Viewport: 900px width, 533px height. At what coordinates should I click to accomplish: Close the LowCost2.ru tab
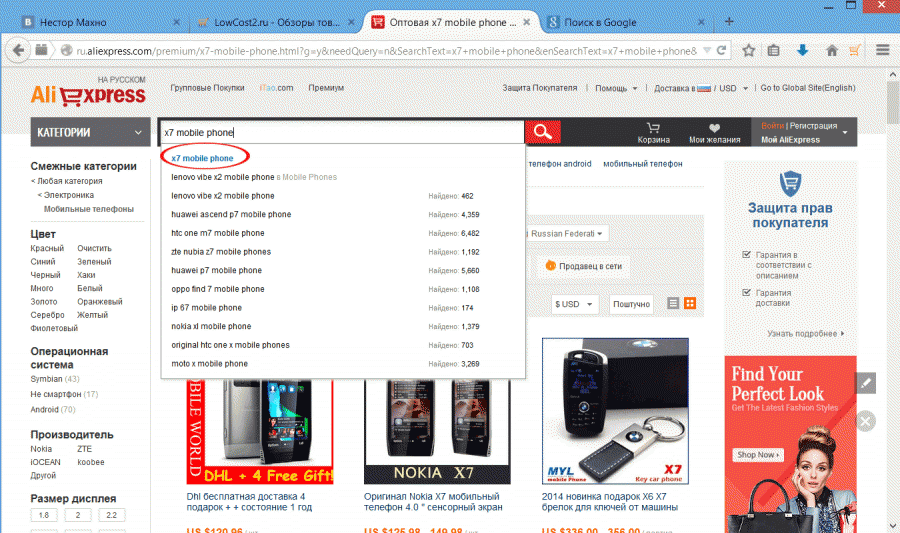(x=351, y=22)
